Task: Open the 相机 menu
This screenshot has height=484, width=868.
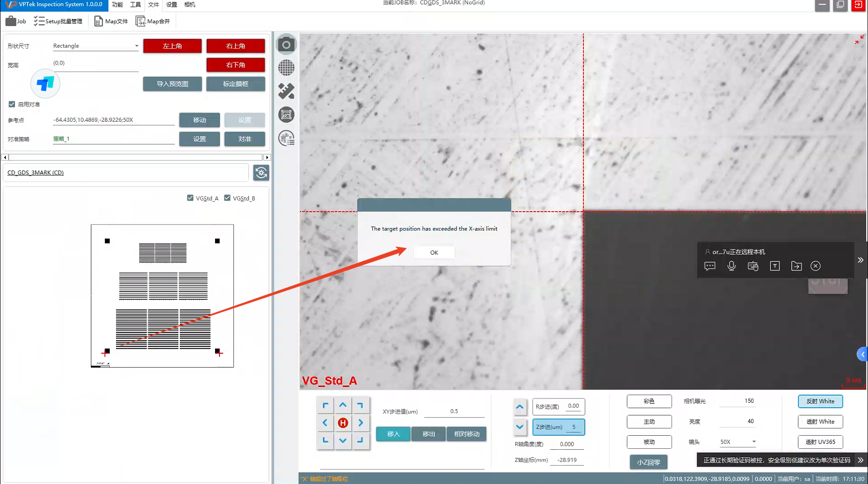Action: coord(189,4)
